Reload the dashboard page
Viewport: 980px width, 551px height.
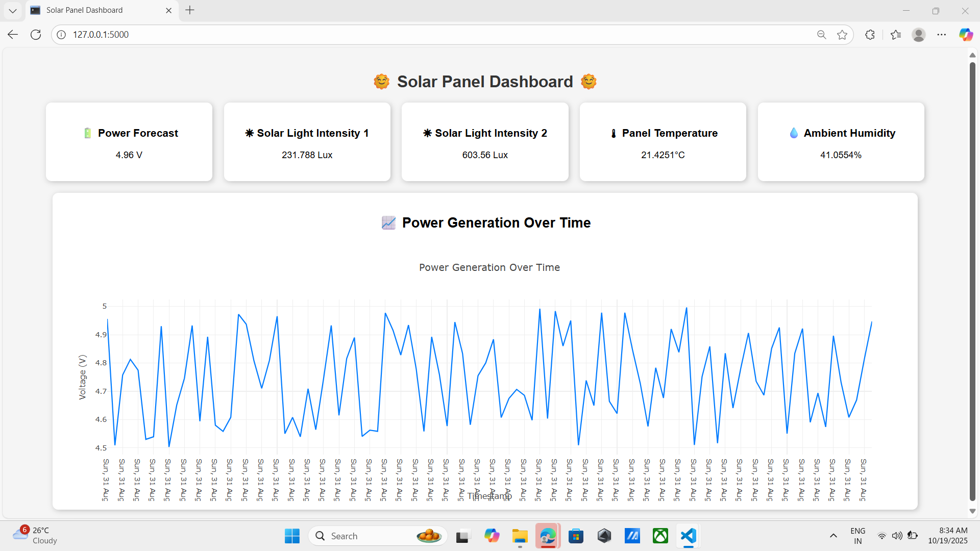[x=36, y=34]
